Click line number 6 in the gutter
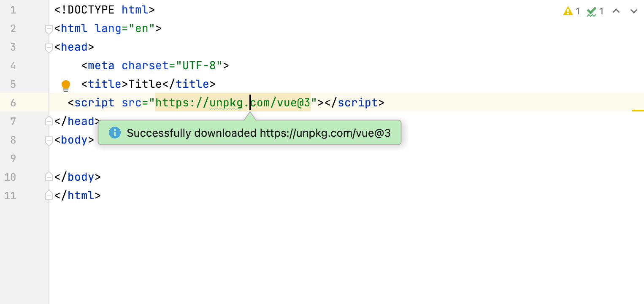The image size is (644, 304). [13, 102]
